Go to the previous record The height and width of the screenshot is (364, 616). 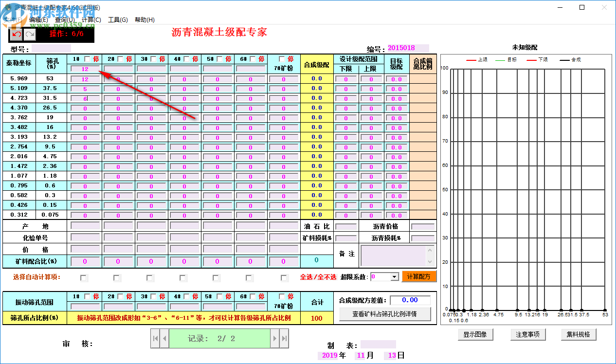click(164, 337)
